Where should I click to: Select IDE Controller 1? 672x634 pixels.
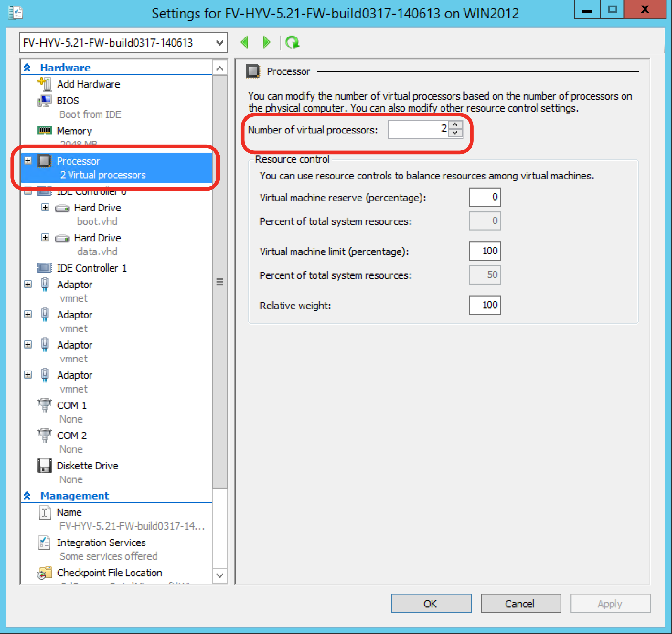[x=92, y=268]
